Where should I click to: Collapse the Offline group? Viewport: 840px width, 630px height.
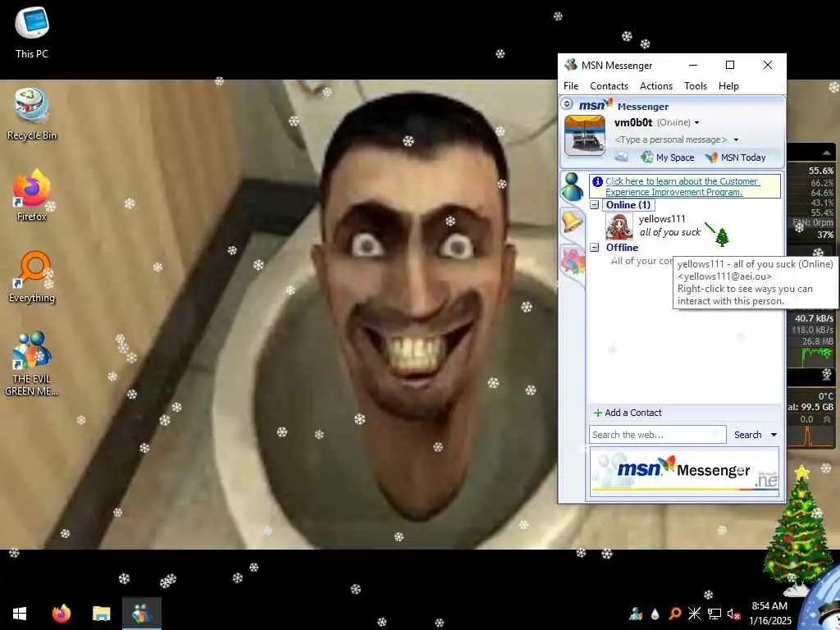pos(594,248)
